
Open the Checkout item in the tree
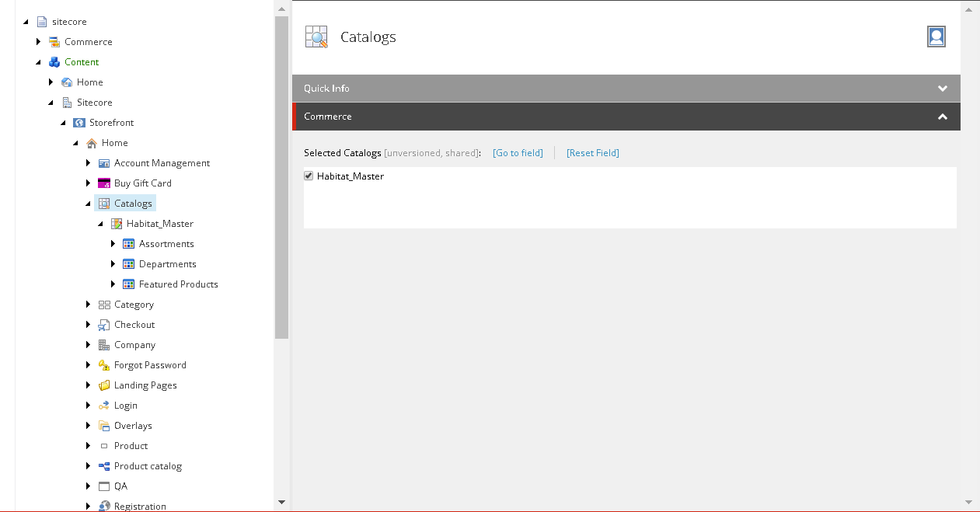click(x=135, y=324)
